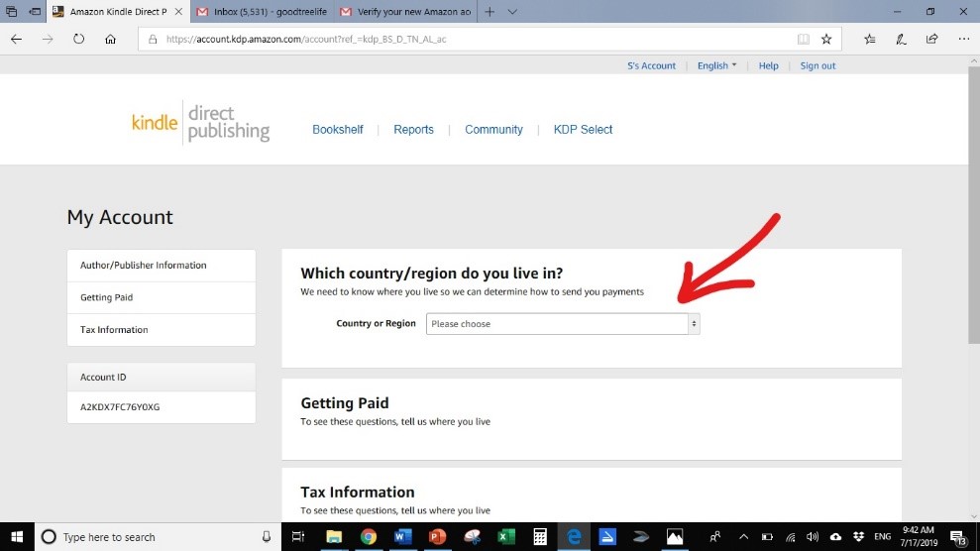The height and width of the screenshot is (551, 980).
Task: Launch Google Chrome from taskbar
Action: click(369, 537)
